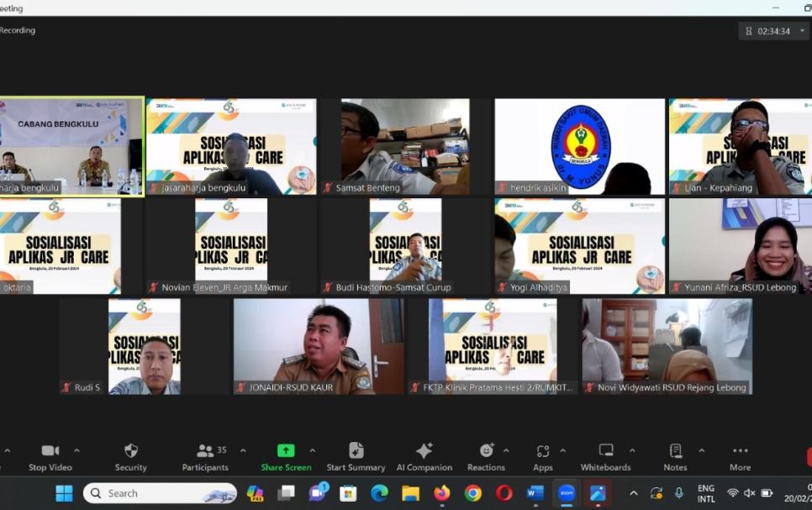
Task: Click the ENG INTL language indicator
Action: (706, 493)
